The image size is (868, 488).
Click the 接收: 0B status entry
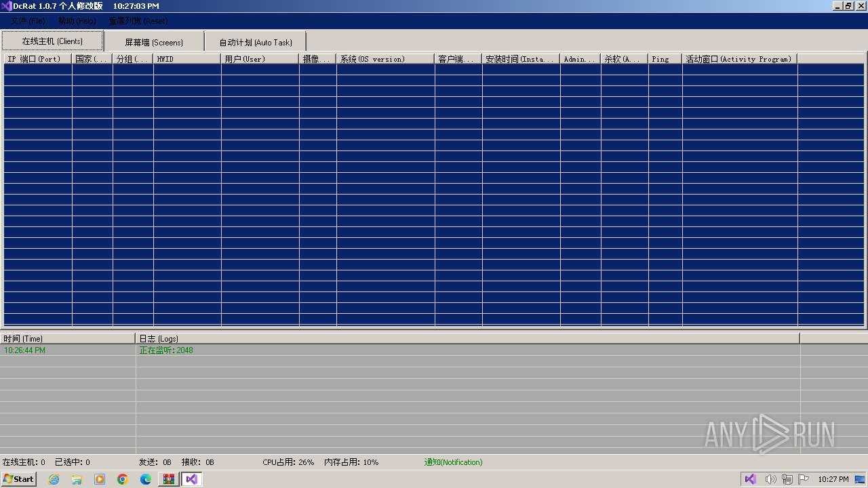(197, 462)
